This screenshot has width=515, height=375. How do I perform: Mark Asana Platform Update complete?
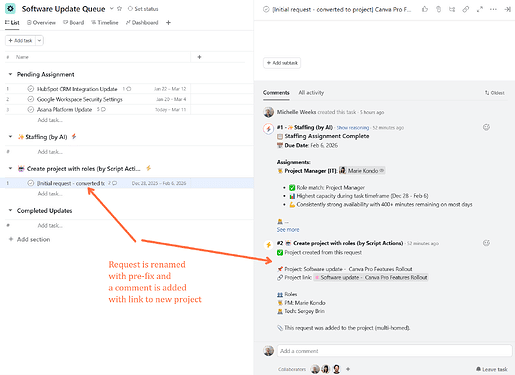pyautogui.click(x=31, y=109)
